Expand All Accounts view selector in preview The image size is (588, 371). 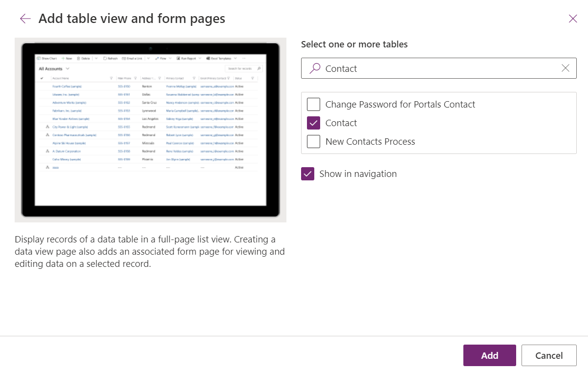(x=67, y=69)
